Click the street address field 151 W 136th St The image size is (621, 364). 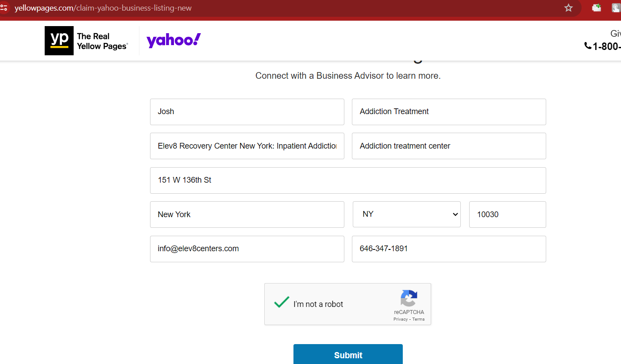(x=348, y=180)
